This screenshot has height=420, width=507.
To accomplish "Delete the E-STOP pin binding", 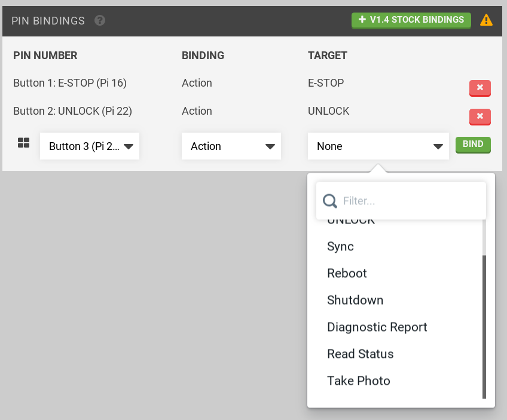I will coord(479,88).
